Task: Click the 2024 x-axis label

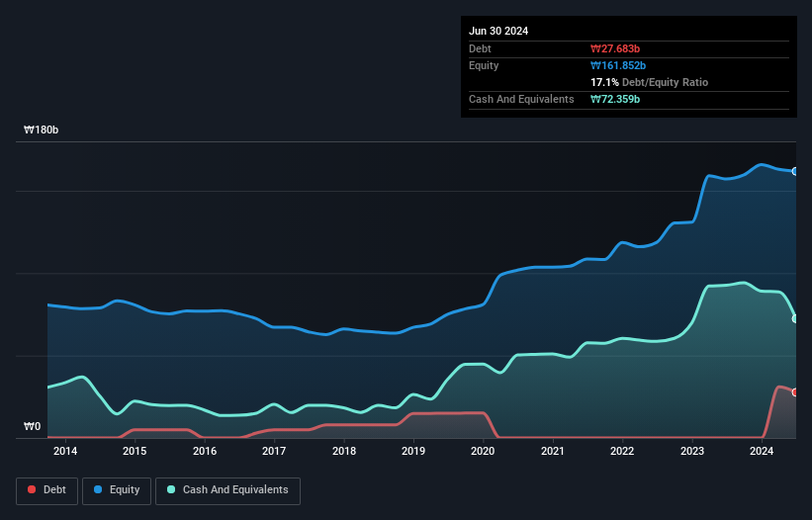Action: click(762, 451)
